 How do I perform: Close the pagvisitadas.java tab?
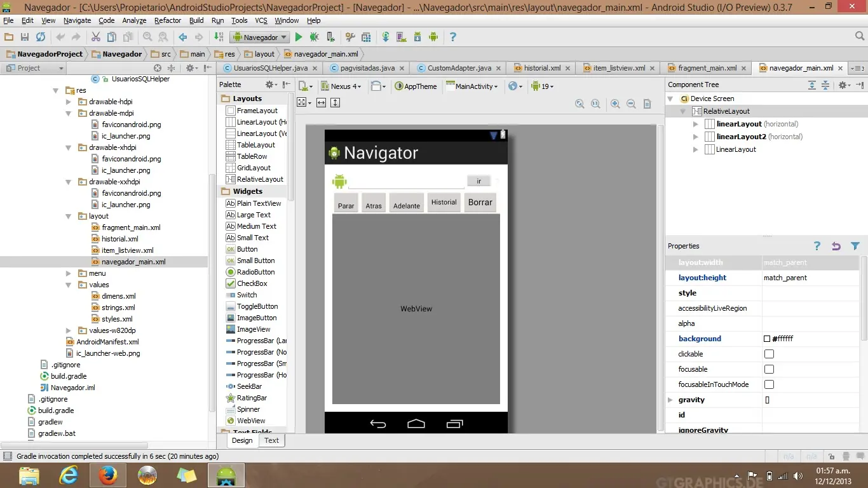402,68
